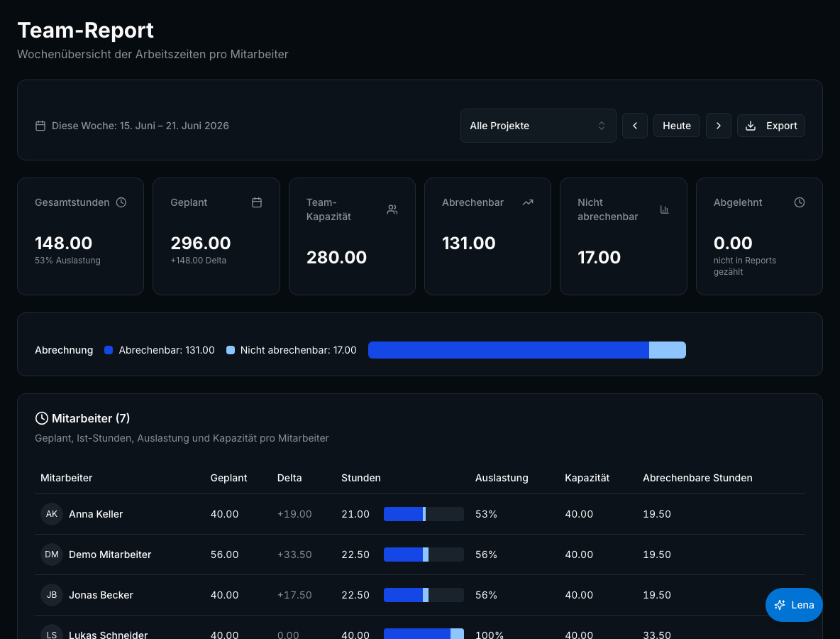The image size is (840, 639).
Task: Click the Auslastung column header
Action: tap(502, 478)
